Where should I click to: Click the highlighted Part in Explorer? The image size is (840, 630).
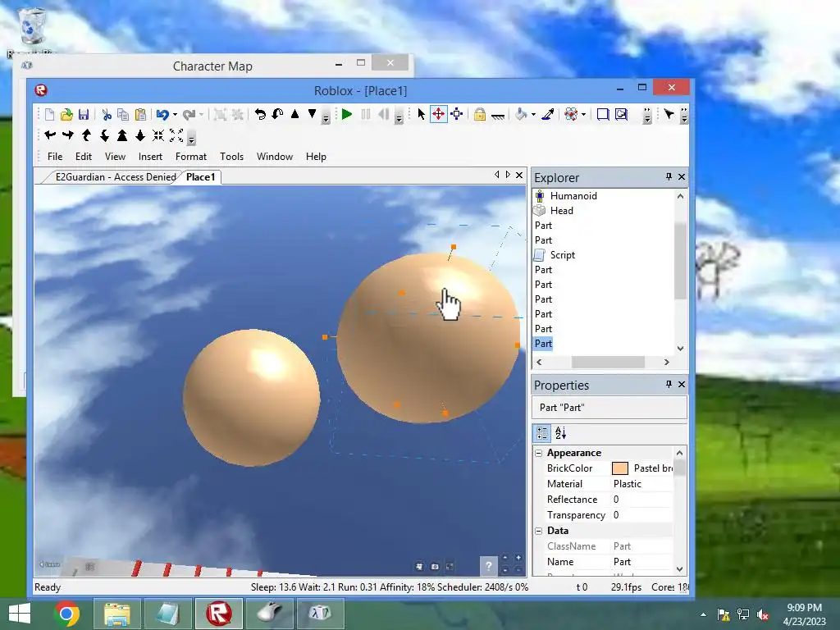click(543, 344)
